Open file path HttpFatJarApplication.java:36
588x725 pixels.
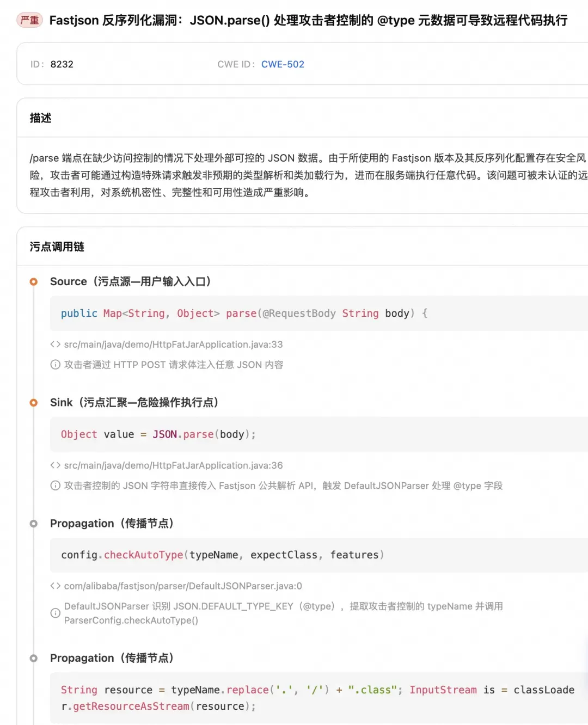173,465
